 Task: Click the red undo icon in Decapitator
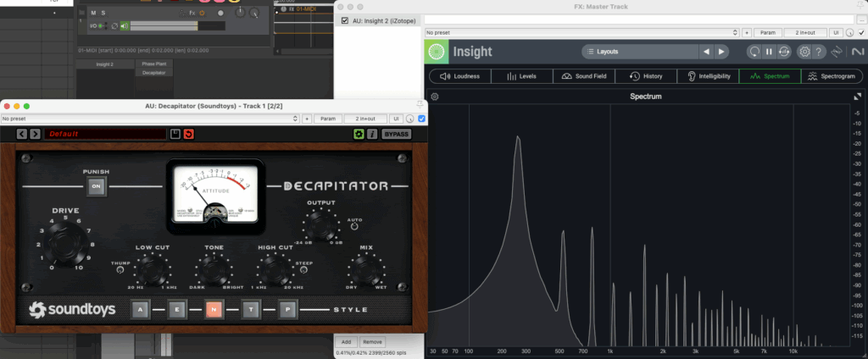188,134
